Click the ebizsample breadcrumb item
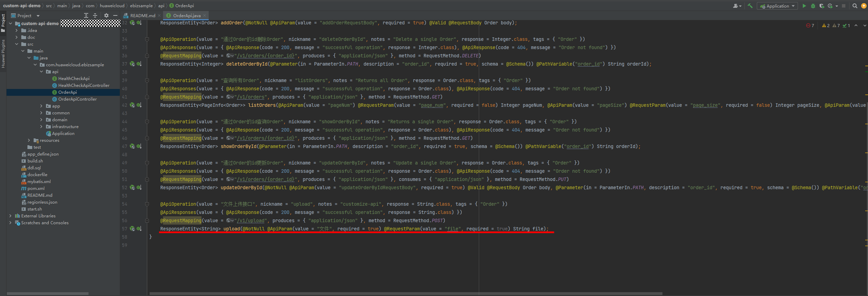868x296 pixels. point(141,5)
